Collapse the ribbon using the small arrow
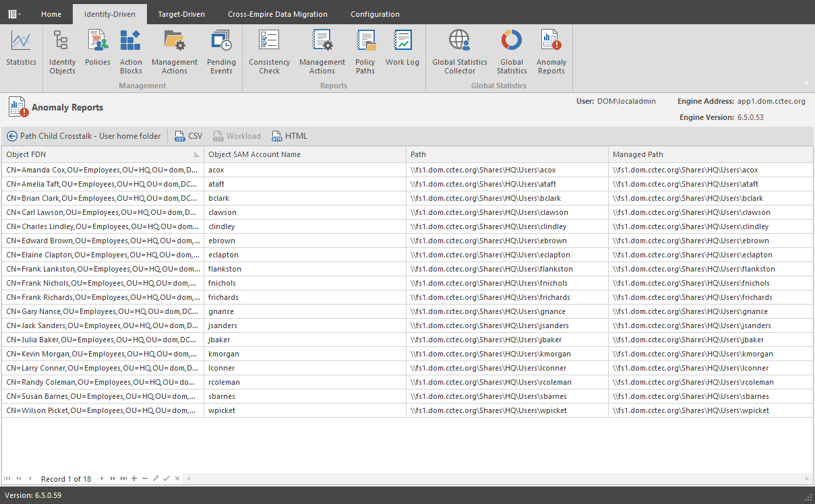This screenshot has height=504, width=815. coord(807,84)
